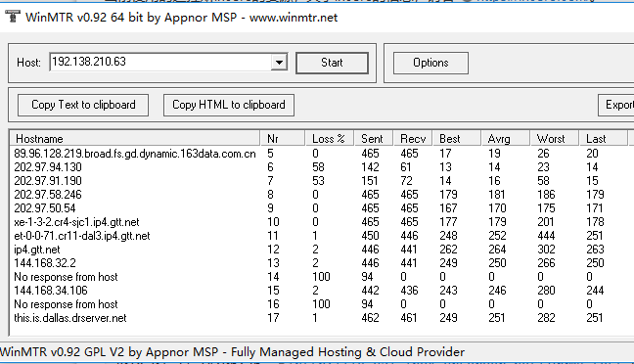Open the Options dialog

[430, 63]
